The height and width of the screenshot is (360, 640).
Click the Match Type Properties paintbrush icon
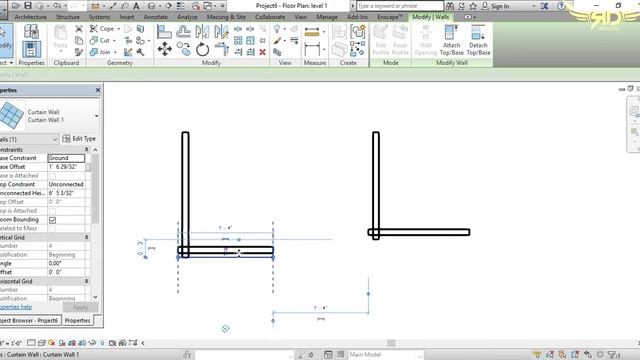(79, 52)
